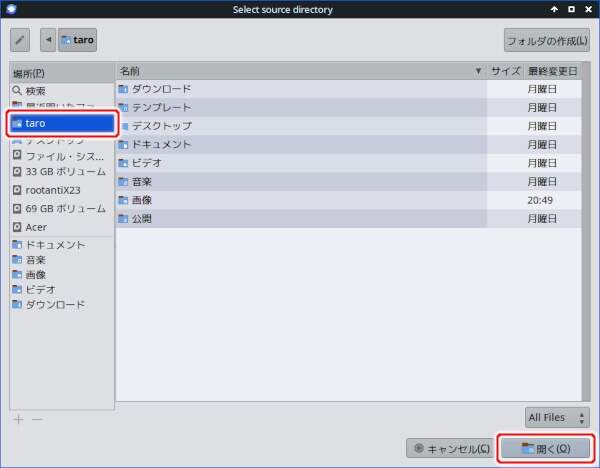Click the フォルダの作成 button
The image size is (600, 468).
(547, 40)
